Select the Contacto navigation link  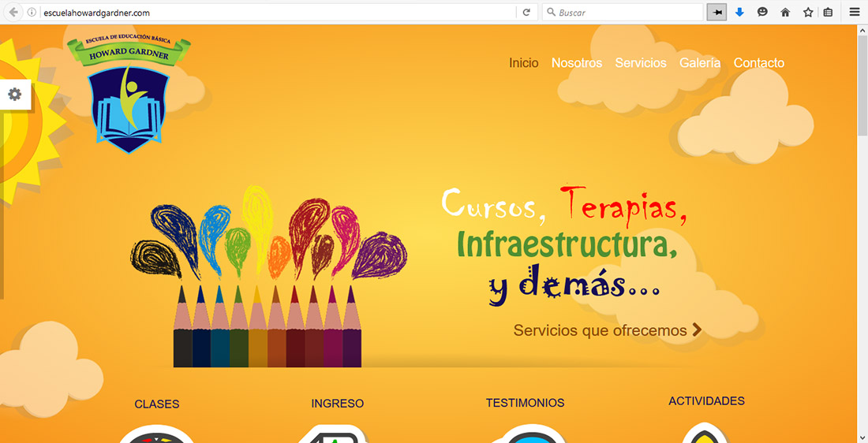(x=758, y=63)
